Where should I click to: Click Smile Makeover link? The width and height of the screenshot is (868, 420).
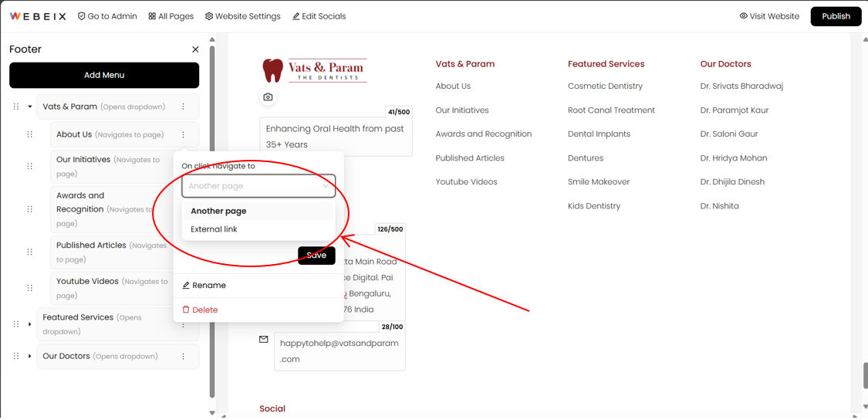(599, 181)
